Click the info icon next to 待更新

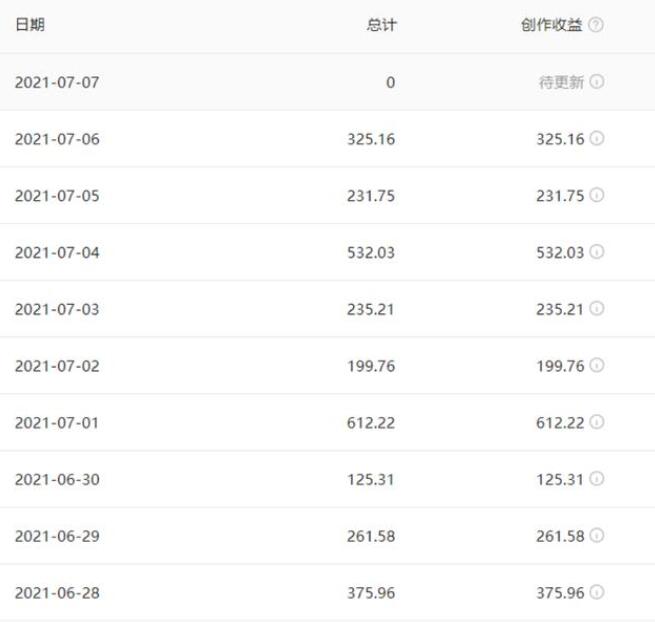pyautogui.click(x=597, y=81)
